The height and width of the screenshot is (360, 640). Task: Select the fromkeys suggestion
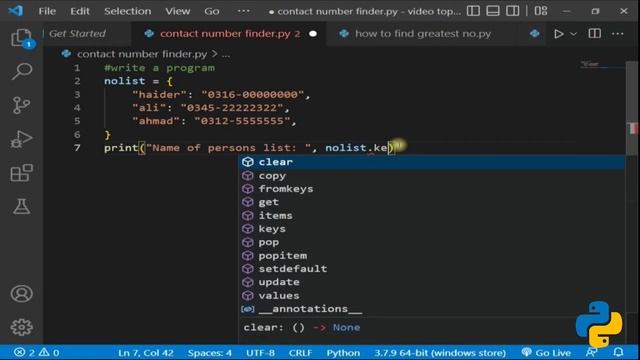click(x=432, y=189)
